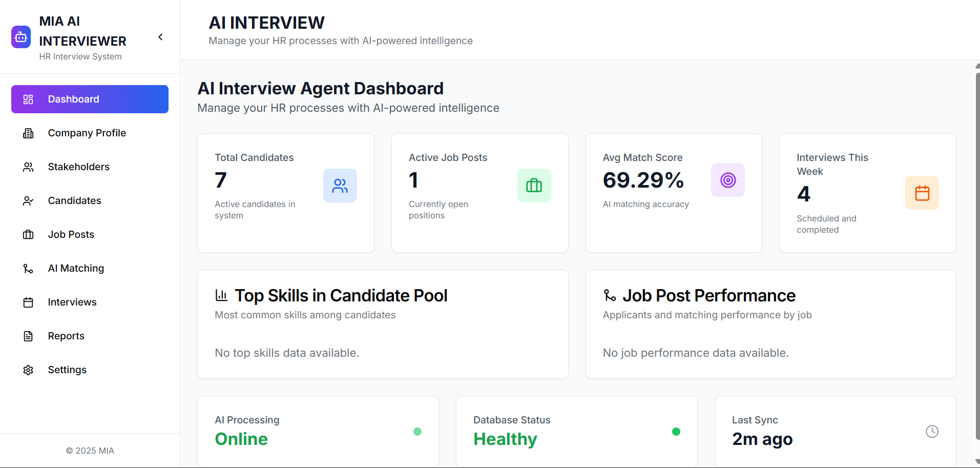Click the green AI Processing status dot
980x468 pixels.
(x=418, y=432)
